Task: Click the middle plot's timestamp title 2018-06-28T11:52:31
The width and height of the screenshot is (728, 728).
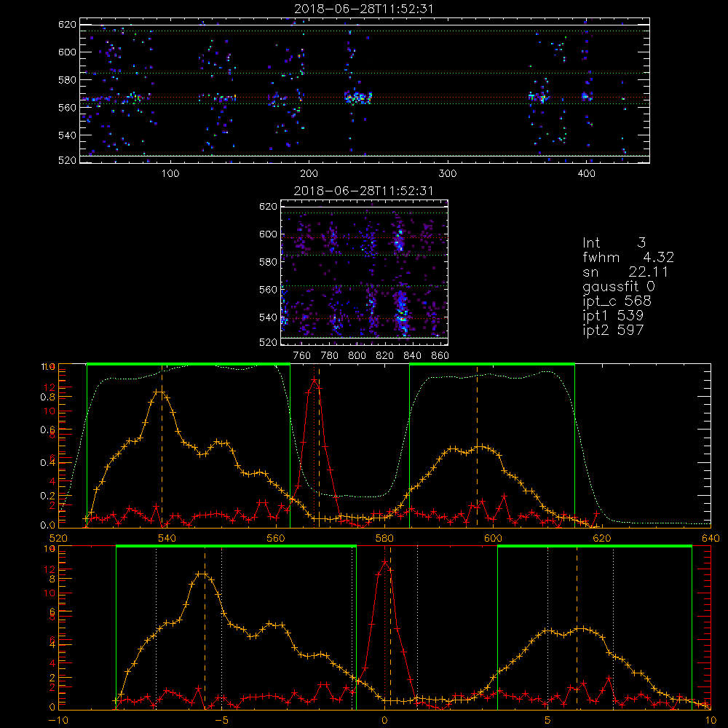Action: coord(364,191)
